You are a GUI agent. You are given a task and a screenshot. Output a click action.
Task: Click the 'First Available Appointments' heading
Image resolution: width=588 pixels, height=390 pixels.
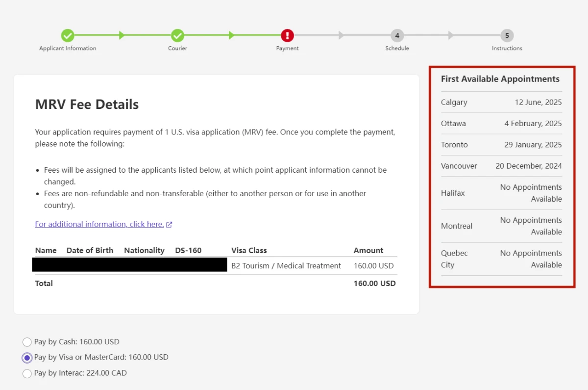(x=500, y=79)
